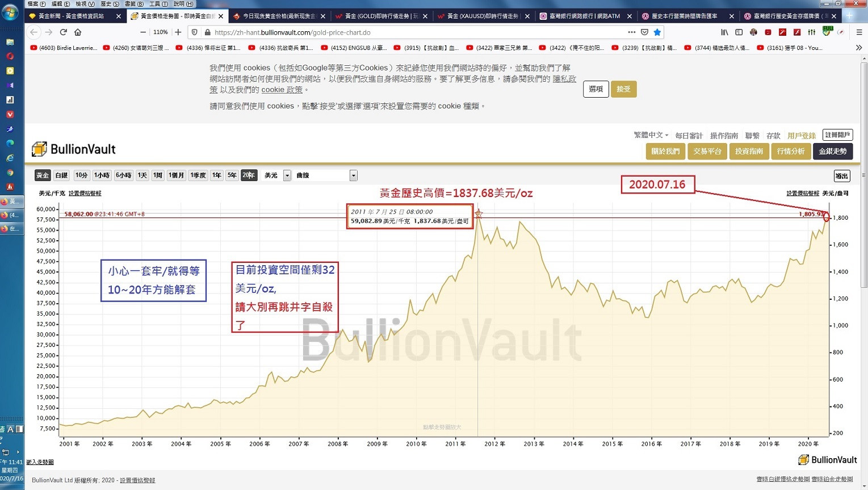Viewport: 868px width, 490px height.
Task: Open the 工具 (Tools) menu
Action: pos(158,4)
